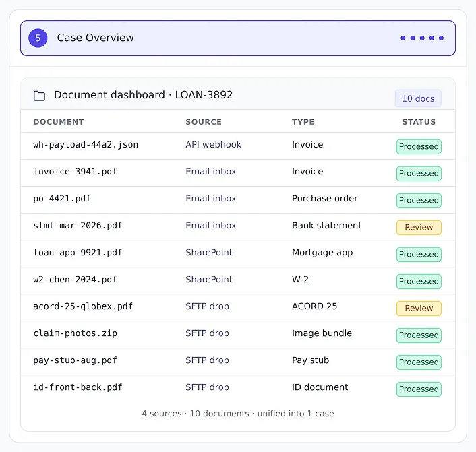Open po-4421.pdf document
This screenshot has height=452, width=476.
point(62,199)
